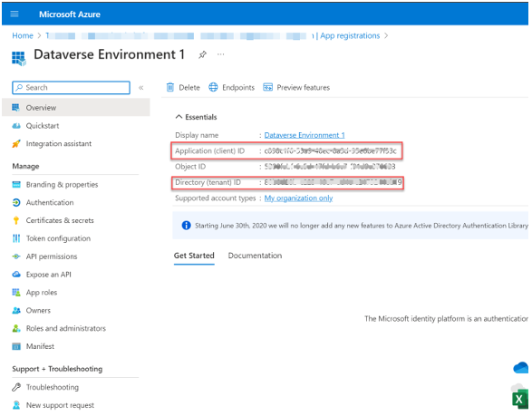Image resolution: width=532 pixels, height=416 pixels.
Task: Select the Get Started tab
Action: tap(194, 256)
